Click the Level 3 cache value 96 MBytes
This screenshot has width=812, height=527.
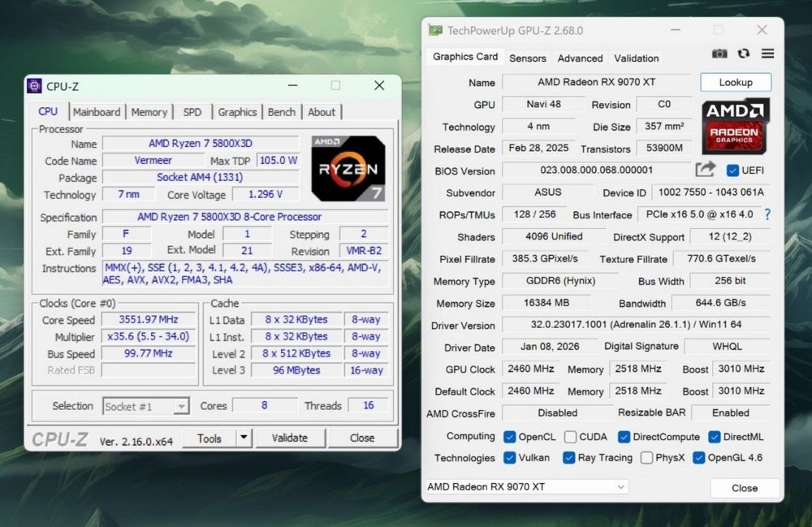(x=296, y=370)
